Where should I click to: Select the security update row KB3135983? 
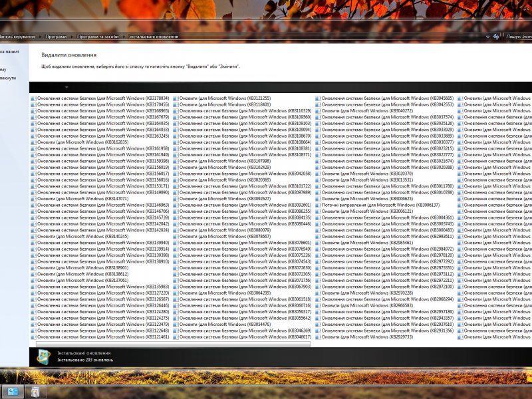(100, 287)
